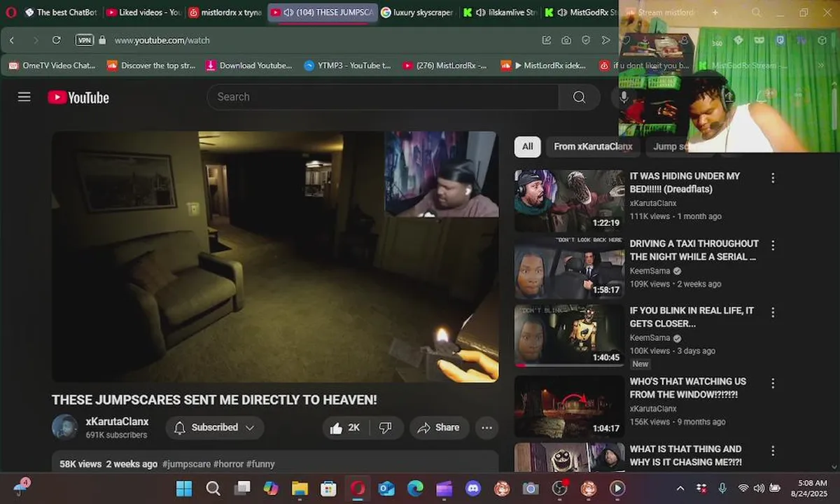Switch to 'lilskamlive' Kick tab
Screen dimensions: 840x504
point(500,12)
